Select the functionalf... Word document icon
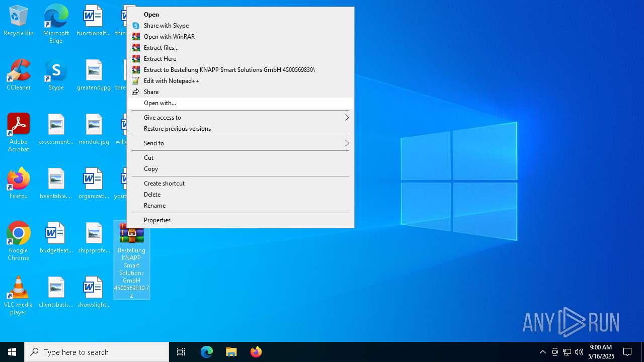 pyautogui.click(x=93, y=21)
